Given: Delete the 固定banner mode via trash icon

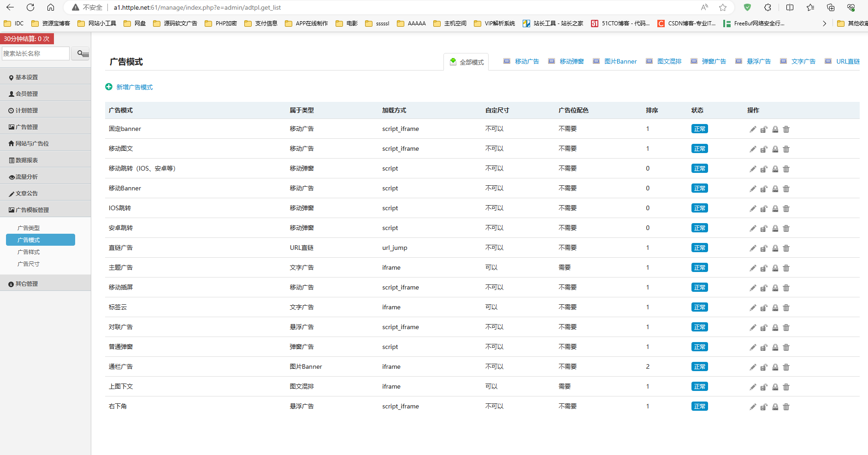Looking at the screenshot, I should coord(786,130).
